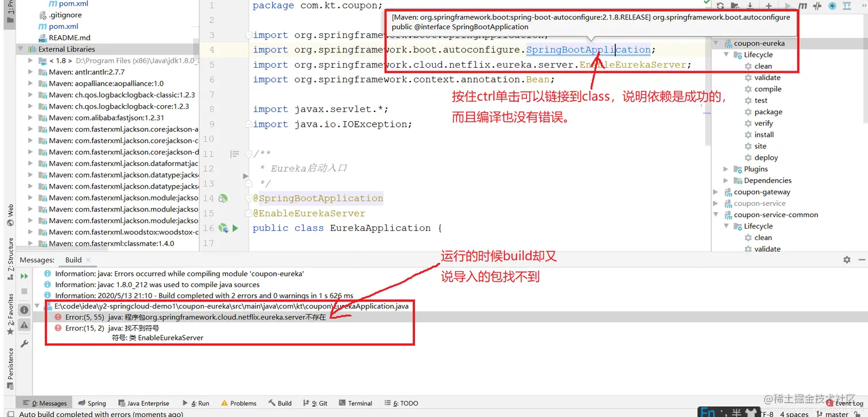Expand the Dependencies node in Maven panel
The height and width of the screenshot is (417, 868).
(726, 180)
